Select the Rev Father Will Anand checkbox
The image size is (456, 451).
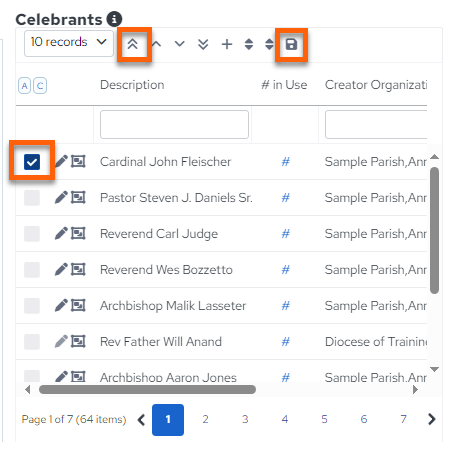pyautogui.click(x=32, y=342)
